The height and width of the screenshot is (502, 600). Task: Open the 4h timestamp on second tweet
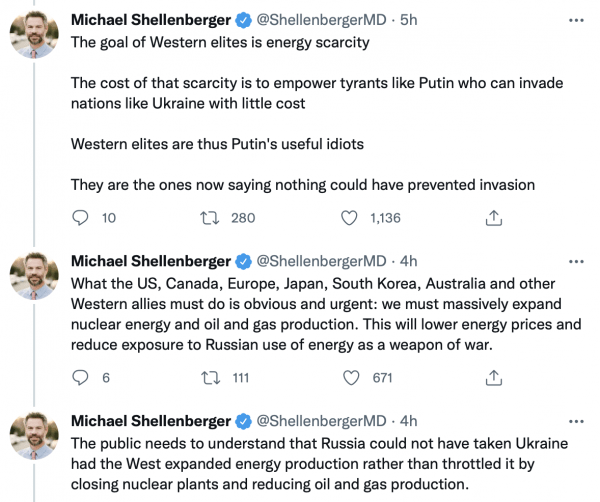(408, 261)
